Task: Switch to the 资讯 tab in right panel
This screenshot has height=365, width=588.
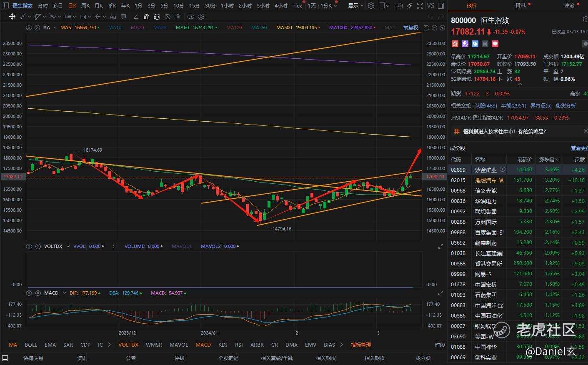Action: pos(520,5)
